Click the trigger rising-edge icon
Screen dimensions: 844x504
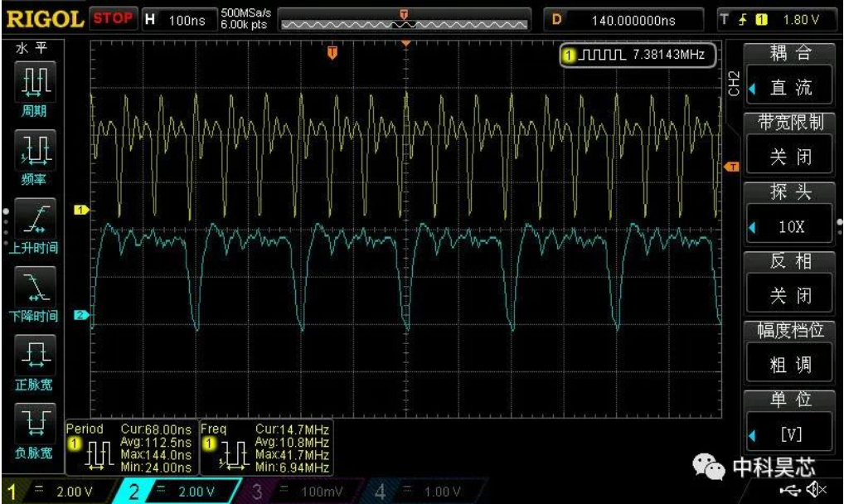743,20
